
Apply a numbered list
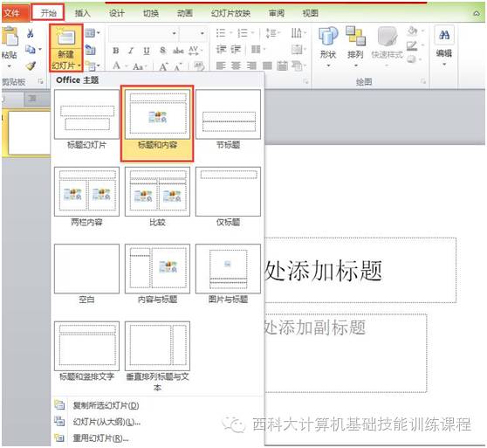tap(245, 33)
